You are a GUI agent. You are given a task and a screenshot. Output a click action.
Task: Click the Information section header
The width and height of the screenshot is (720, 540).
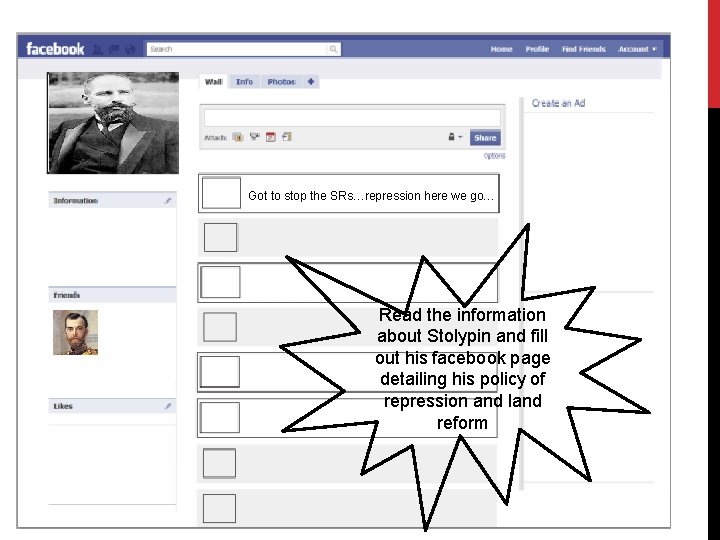coord(112,201)
